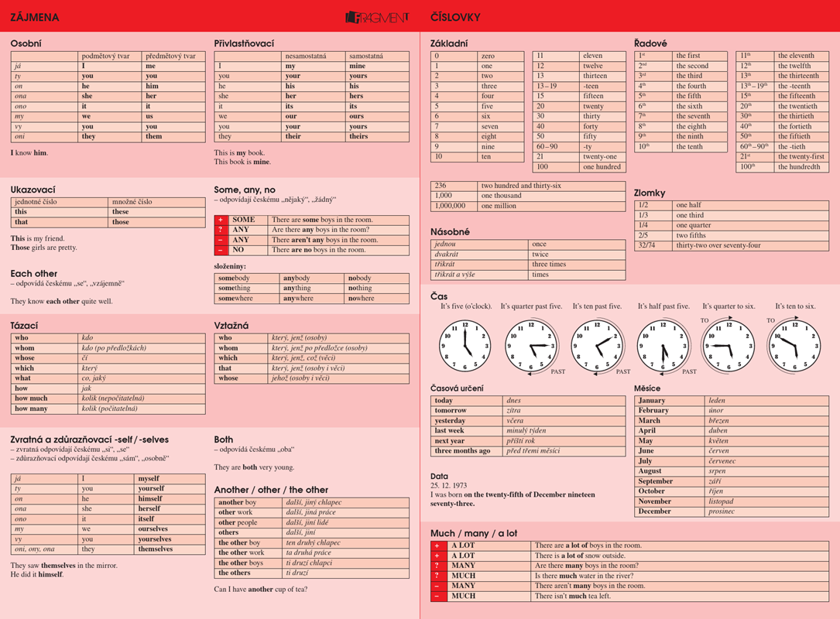Click the quarter to six clock

[728, 344]
